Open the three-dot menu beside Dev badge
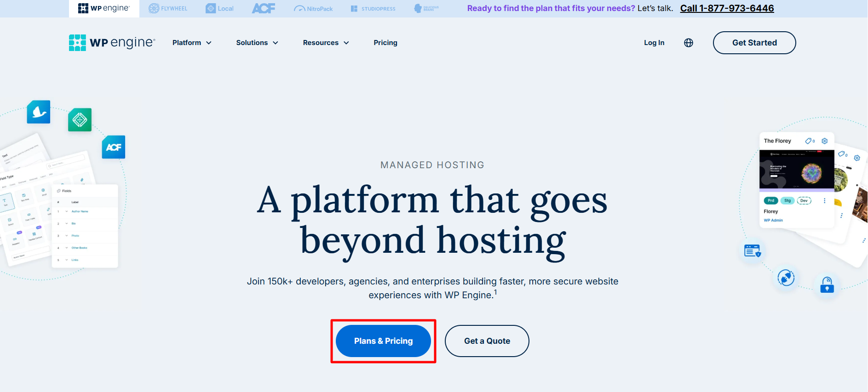868x392 pixels. pyautogui.click(x=824, y=201)
